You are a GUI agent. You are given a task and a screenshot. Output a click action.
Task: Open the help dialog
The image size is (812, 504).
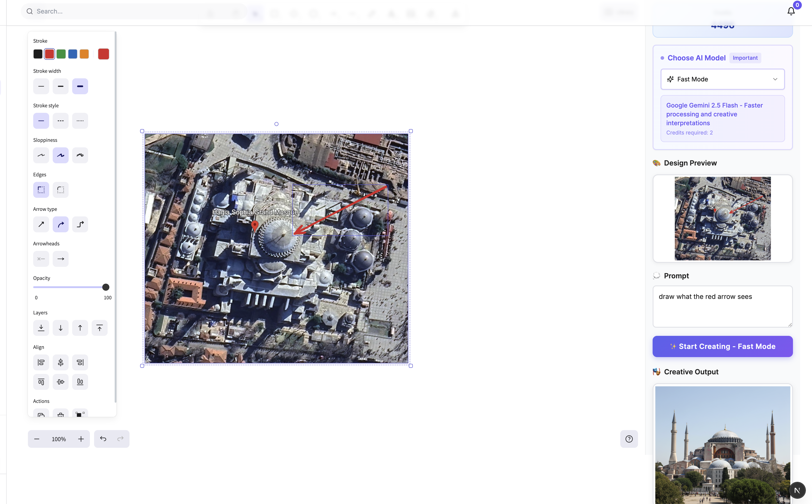pos(629,439)
